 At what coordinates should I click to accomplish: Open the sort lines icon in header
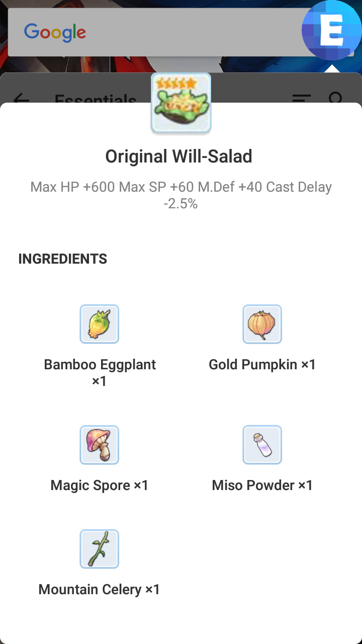(302, 98)
